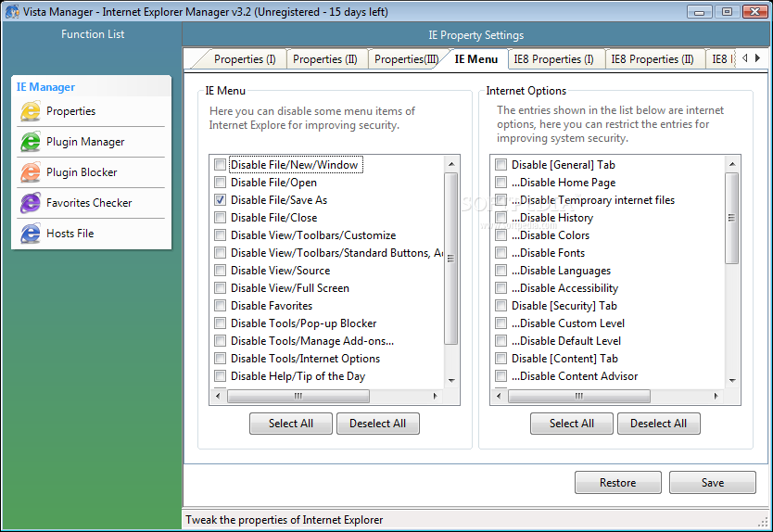Check Disable Content Advisor option

(501, 376)
